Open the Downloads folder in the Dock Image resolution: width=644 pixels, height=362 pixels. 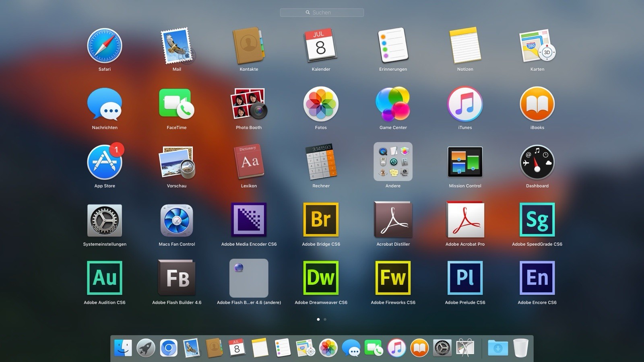click(x=498, y=348)
